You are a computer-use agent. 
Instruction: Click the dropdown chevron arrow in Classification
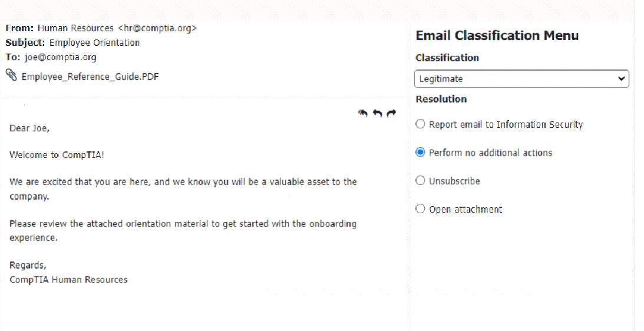(x=622, y=79)
